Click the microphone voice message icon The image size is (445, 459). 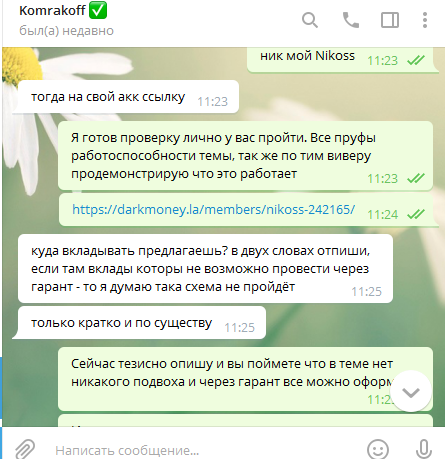[x=424, y=449]
